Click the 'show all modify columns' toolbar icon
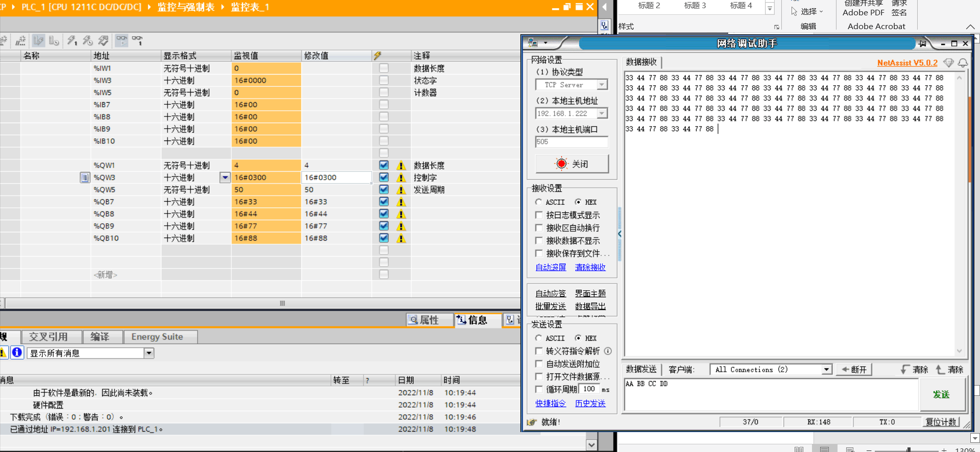 pos(39,40)
